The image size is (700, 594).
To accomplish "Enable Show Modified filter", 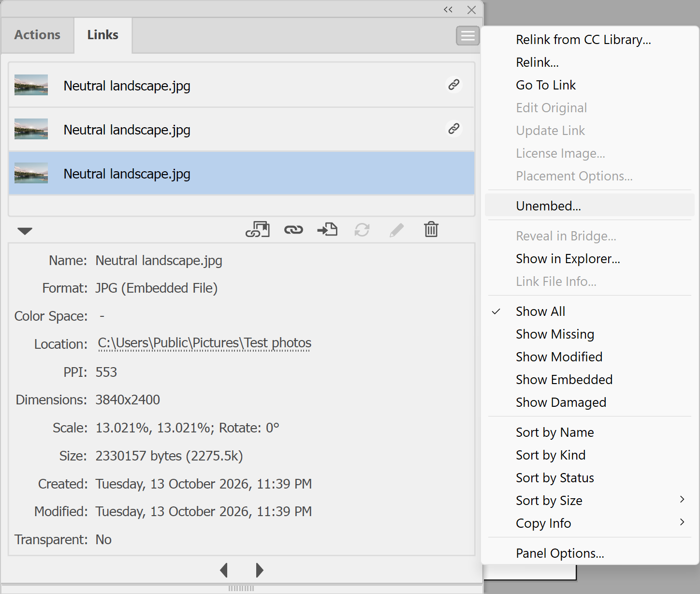I will click(590, 357).
